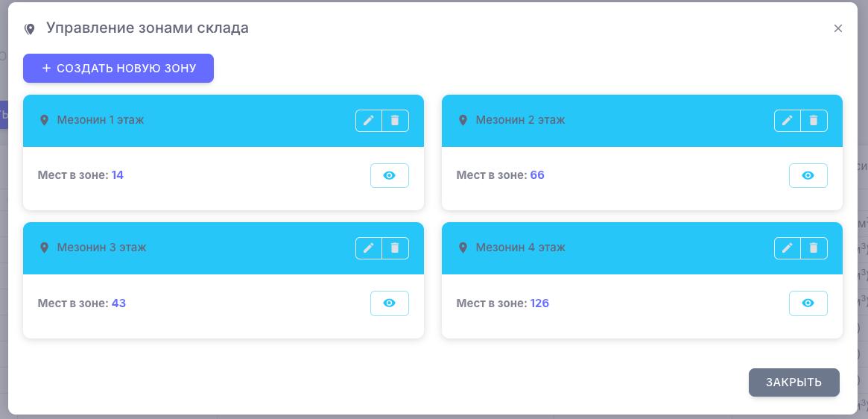Click the Мезонин 1 этаж card title
The width and height of the screenshot is (868, 419).
[101, 120]
